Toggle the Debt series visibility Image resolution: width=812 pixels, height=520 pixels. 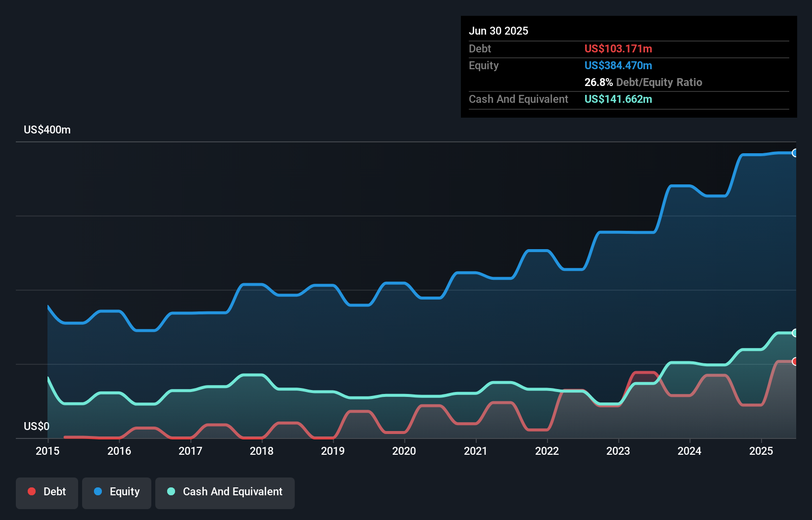point(47,492)
